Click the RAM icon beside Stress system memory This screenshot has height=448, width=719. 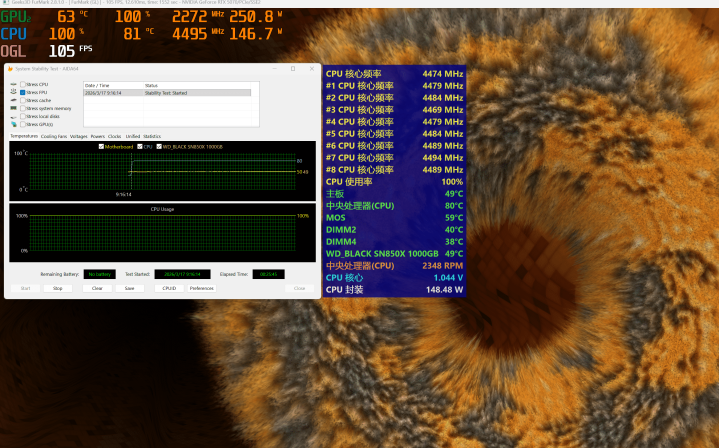click(x=12, y=108)
